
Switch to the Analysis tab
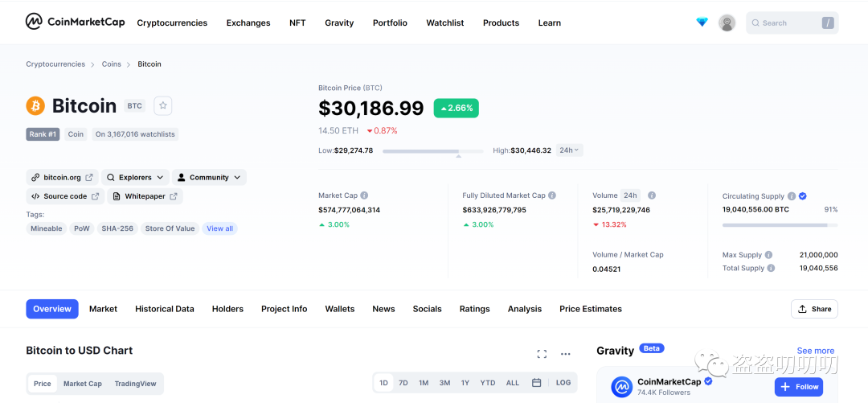[x=525, y=309]
